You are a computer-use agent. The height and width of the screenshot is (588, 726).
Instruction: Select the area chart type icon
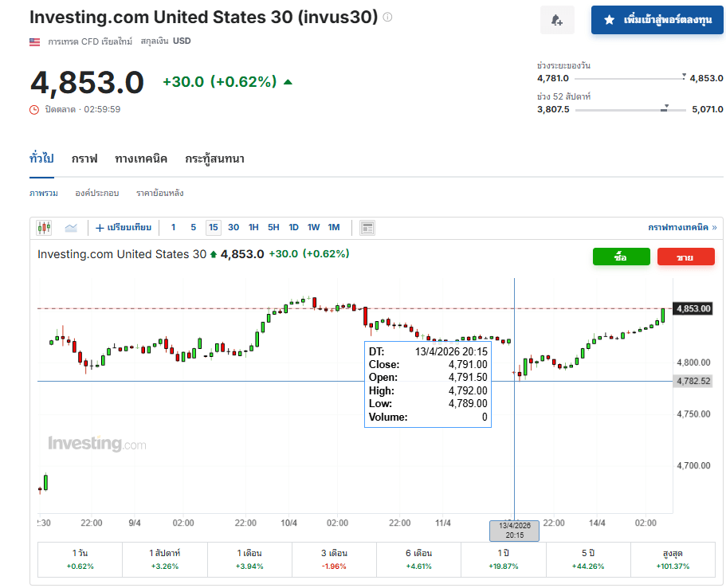(71, 227)
